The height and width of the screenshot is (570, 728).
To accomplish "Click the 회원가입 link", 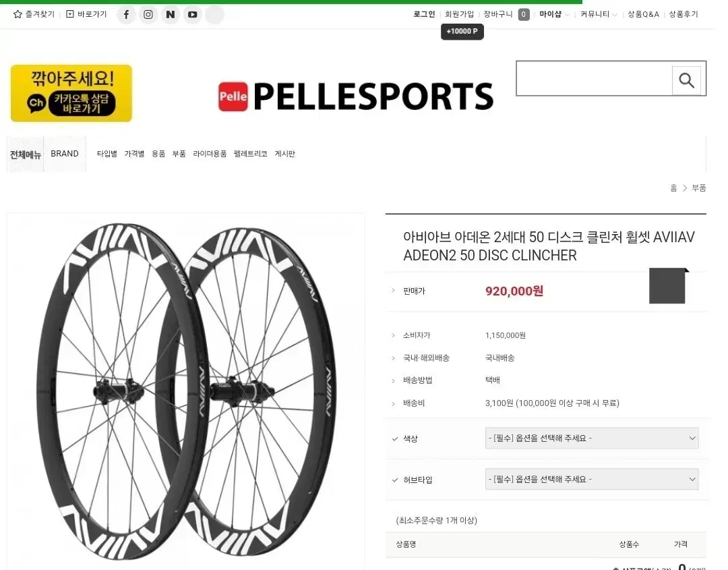I will pyautogui.click(x=459, y=14).
